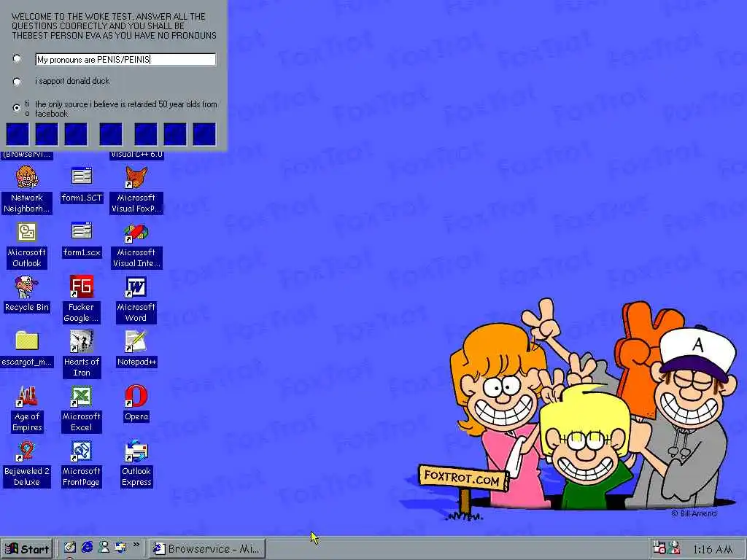Click the quick launch icon beside the » chevron
747x560 pixels.
120,548
